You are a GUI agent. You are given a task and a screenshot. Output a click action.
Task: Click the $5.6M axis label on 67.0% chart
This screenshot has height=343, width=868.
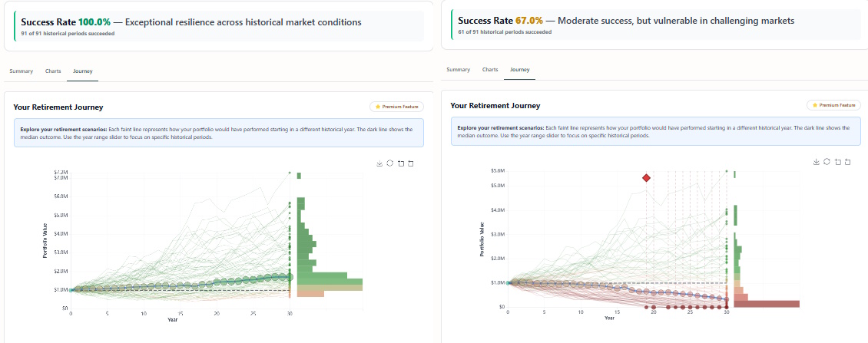[499, 171]
